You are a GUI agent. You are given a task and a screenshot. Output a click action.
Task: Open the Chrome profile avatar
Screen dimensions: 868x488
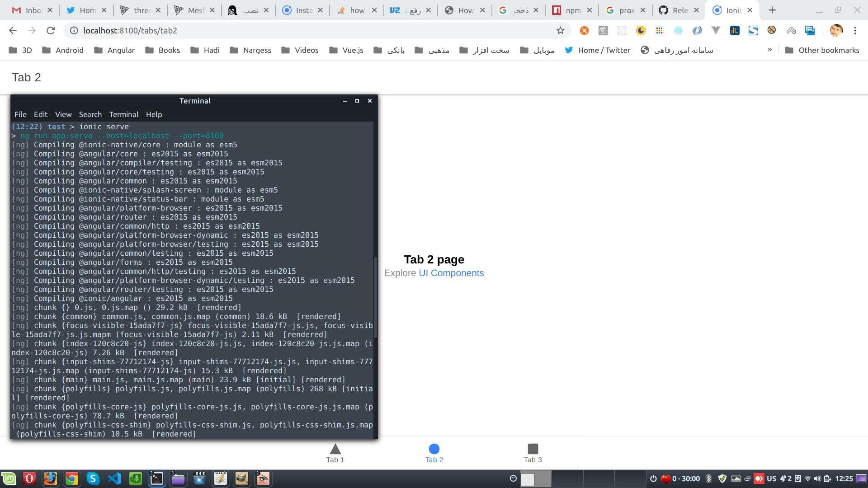(x=836, y=30)
